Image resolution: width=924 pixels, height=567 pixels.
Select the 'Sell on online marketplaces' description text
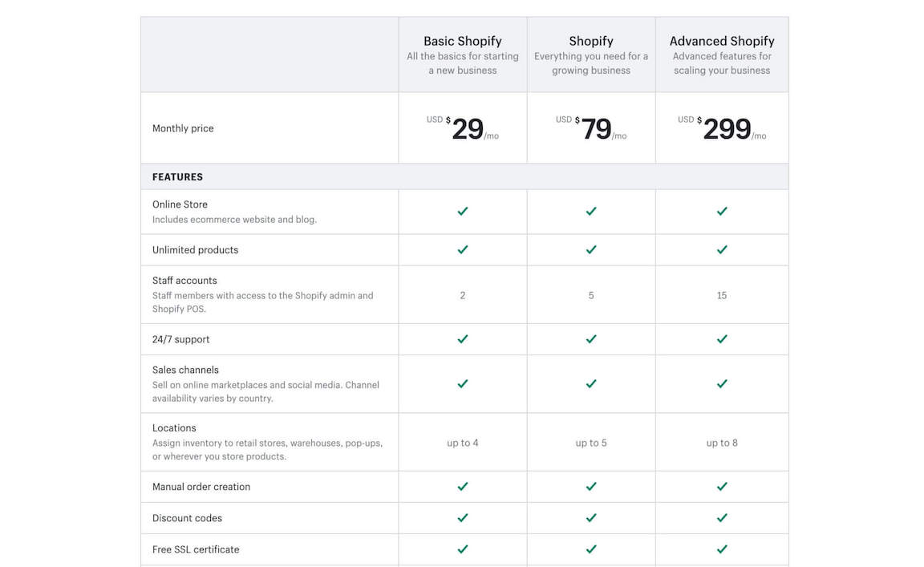265,391
